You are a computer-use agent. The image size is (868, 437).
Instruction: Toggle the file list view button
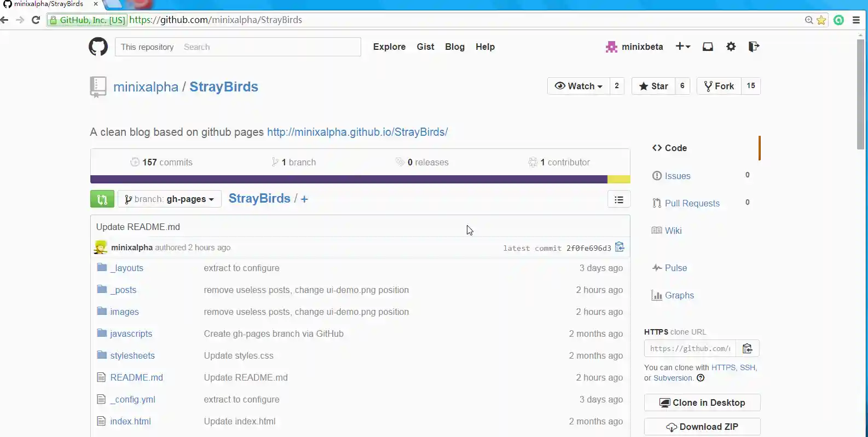coord(618,199)
